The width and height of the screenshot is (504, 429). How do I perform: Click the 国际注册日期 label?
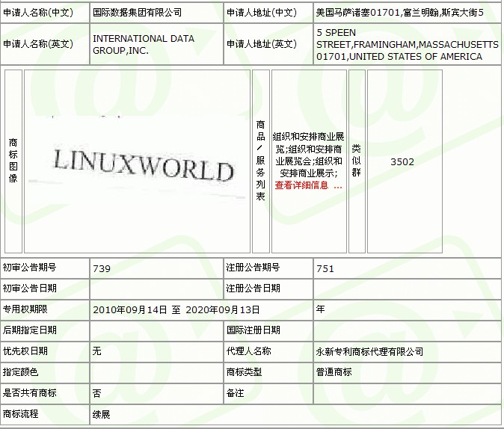click(253, 330)
